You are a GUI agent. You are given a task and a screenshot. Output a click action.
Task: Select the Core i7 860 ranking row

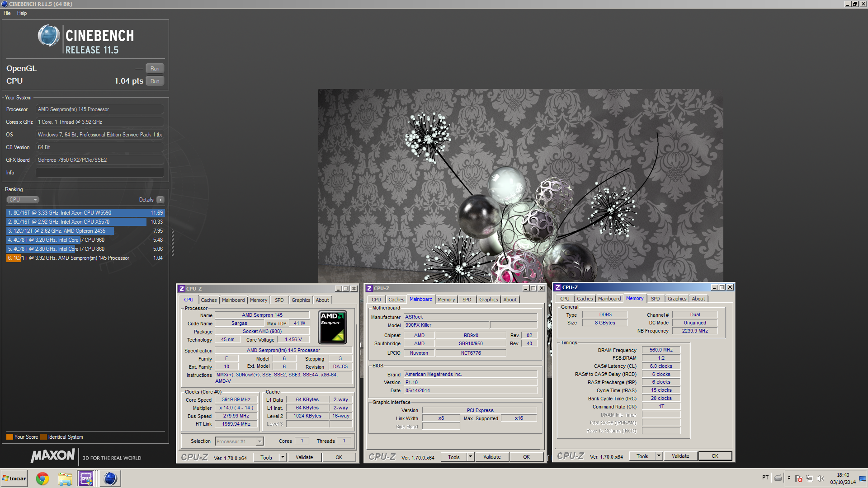click(85, 249)
